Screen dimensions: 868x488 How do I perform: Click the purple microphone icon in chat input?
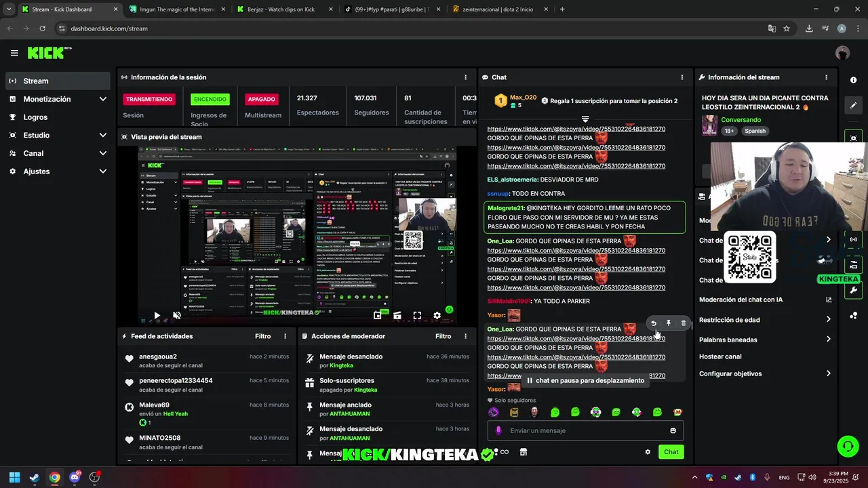(x=498, y=430)
